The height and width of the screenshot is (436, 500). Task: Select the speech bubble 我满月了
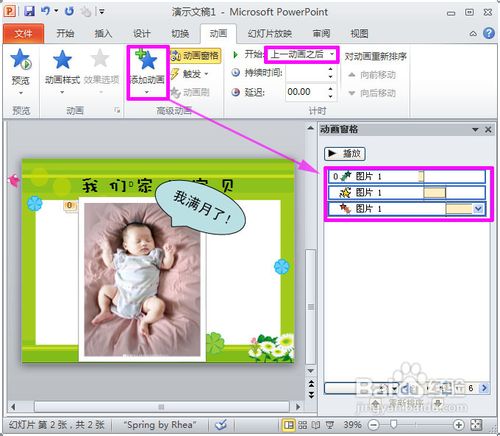tap(201, 207)
